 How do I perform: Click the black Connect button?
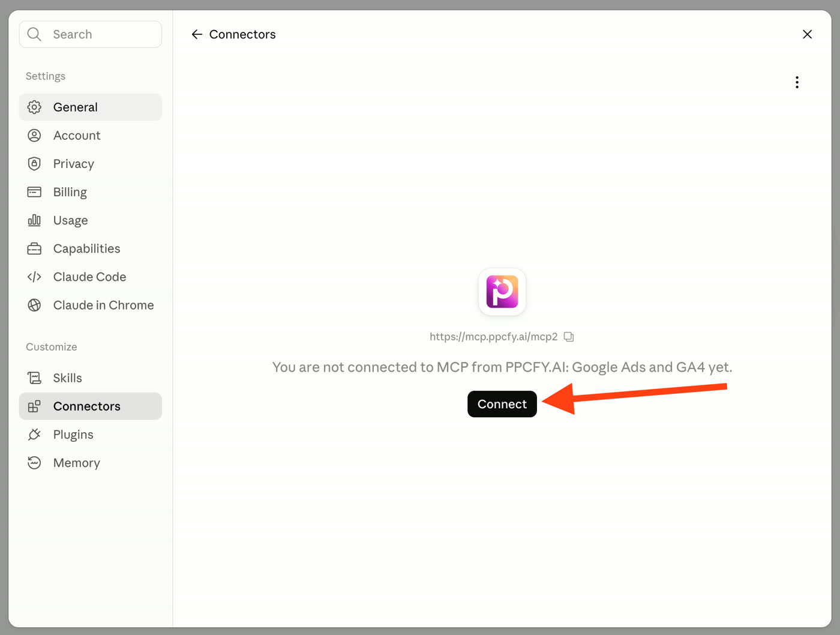(x=502, y=404)
